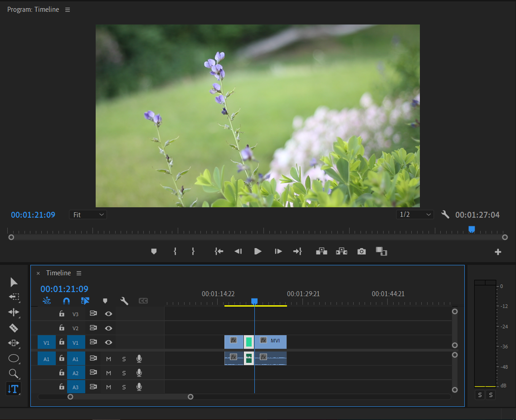The image size is (516, 420).
Task: Click the Export Frame camera icon
Action: click(x=361, y=251)
